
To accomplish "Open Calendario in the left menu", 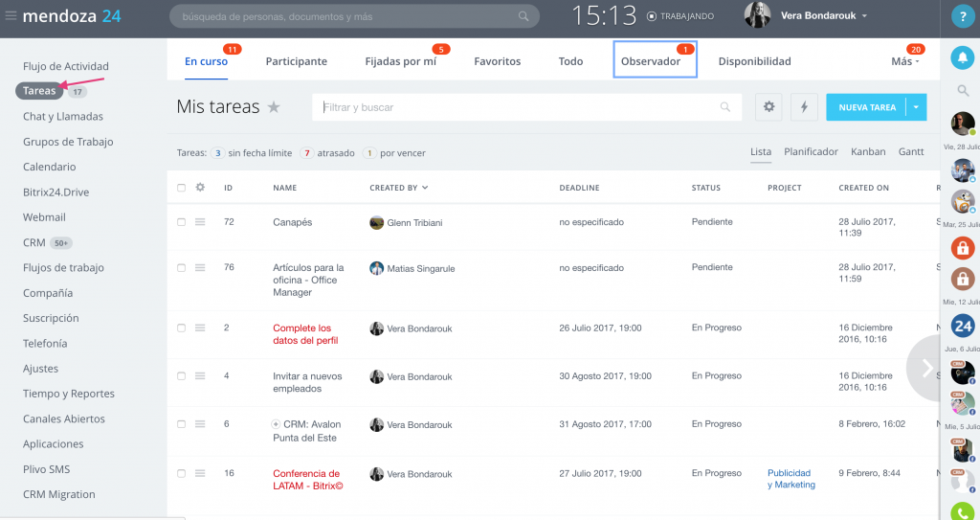I will click(x=50, y=167).
